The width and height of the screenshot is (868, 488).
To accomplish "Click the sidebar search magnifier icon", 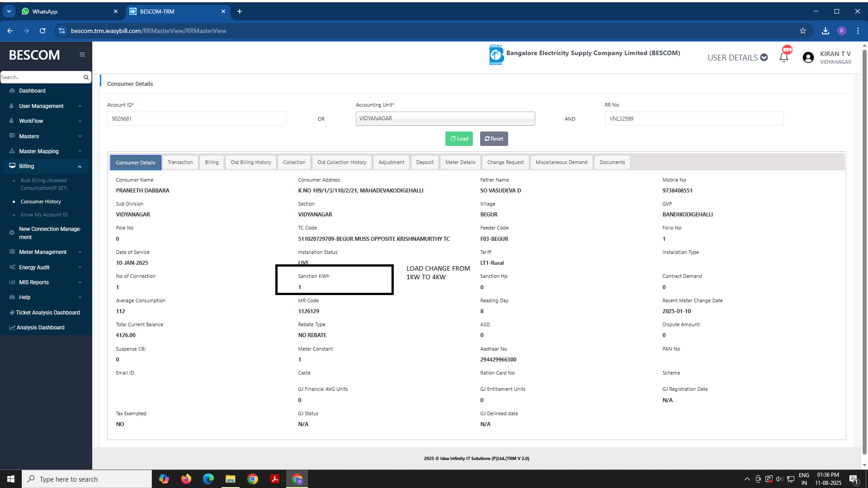I will click(86, 77).
